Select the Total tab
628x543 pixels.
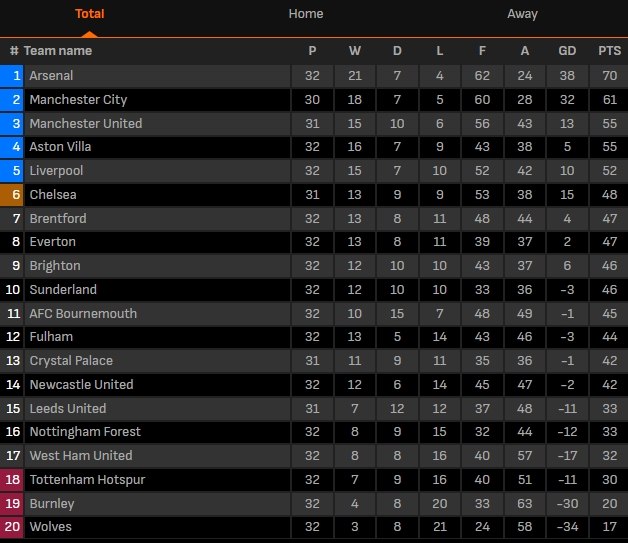[90, 14]
